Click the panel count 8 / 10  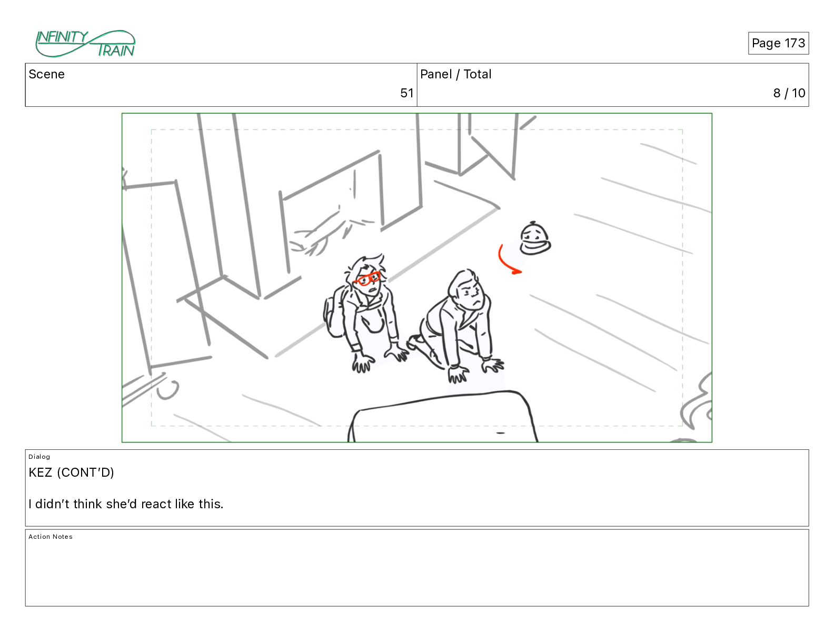pyautogui.click(x=789, y=93)
